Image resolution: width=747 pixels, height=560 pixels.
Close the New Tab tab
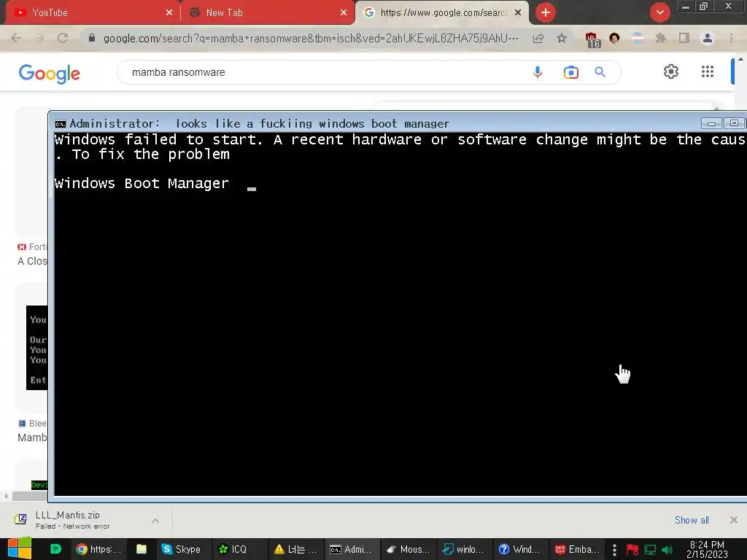click(x=344, y=13)
